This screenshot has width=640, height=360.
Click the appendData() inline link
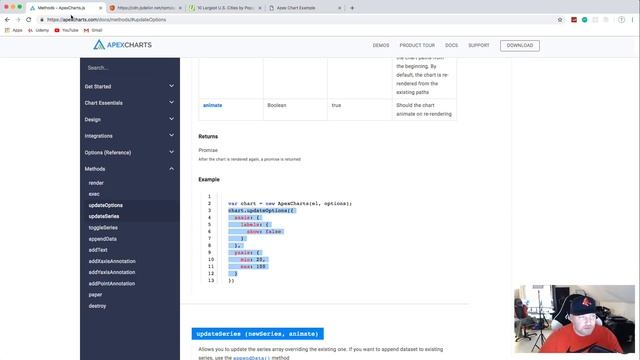coord(251,358)
